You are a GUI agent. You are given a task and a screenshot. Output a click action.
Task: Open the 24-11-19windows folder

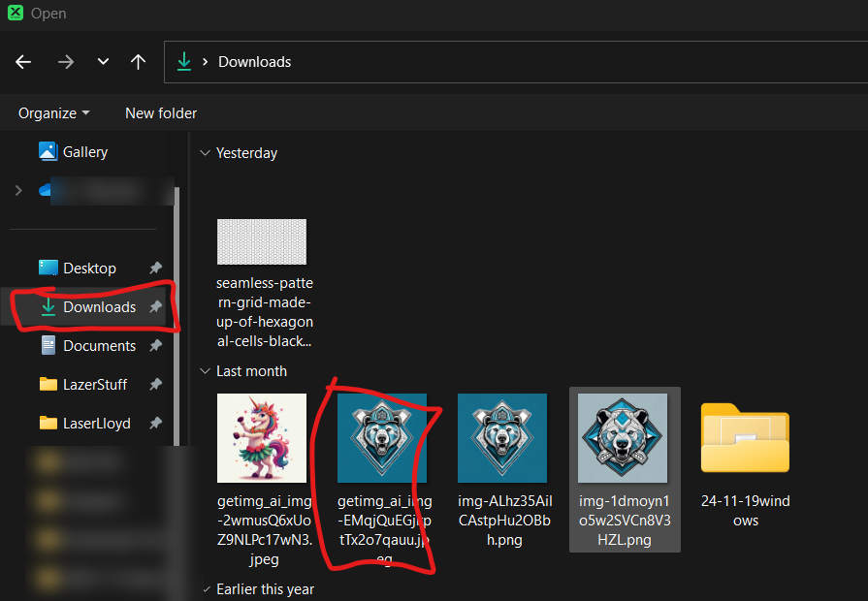[745, 463]
